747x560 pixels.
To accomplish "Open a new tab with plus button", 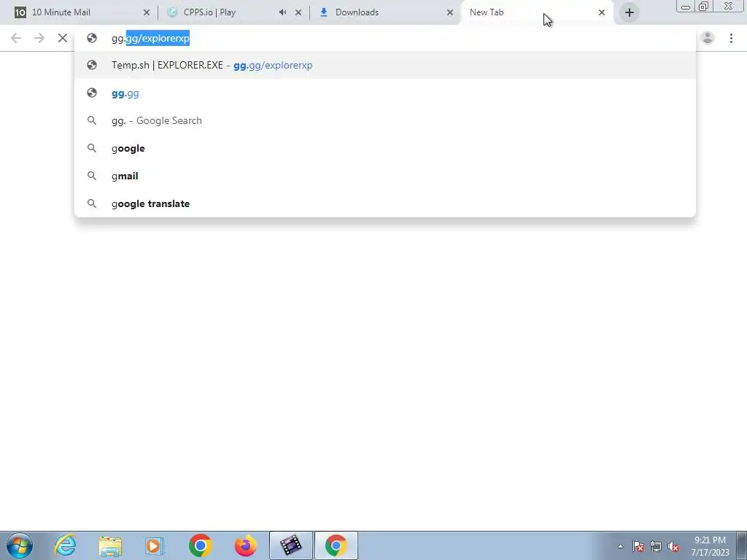I will (630, 12).
